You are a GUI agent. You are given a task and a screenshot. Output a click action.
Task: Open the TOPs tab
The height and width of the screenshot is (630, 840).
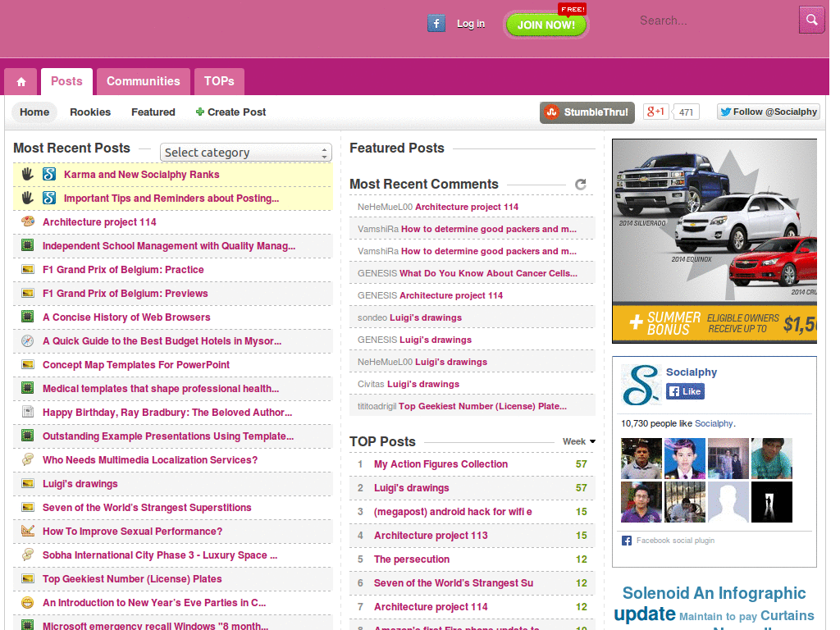pos(219,81)
